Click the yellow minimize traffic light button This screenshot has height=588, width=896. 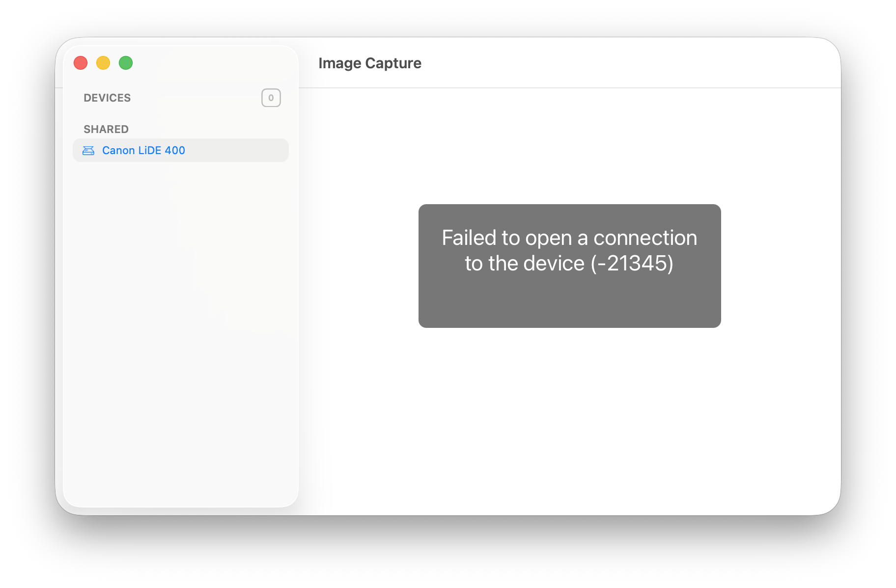click(103, 63)
